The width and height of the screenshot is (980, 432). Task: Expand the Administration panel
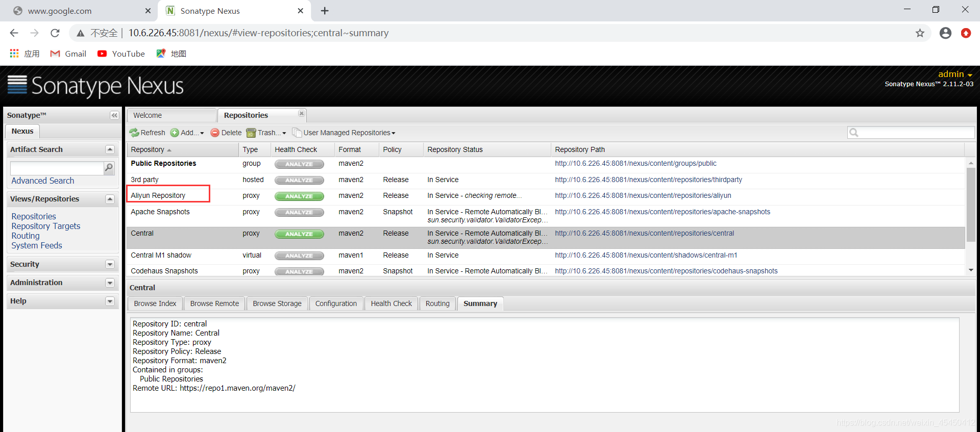110,283
